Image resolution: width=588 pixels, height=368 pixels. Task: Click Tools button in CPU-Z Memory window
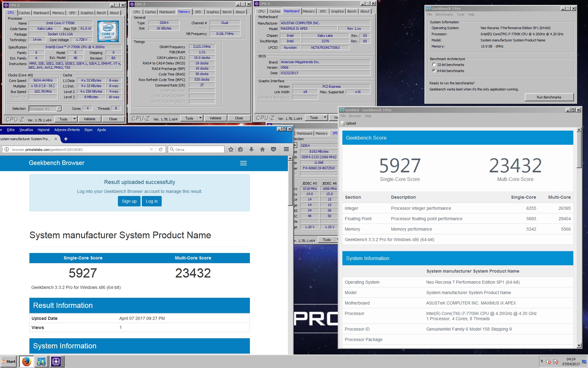(x=189, y=118)
